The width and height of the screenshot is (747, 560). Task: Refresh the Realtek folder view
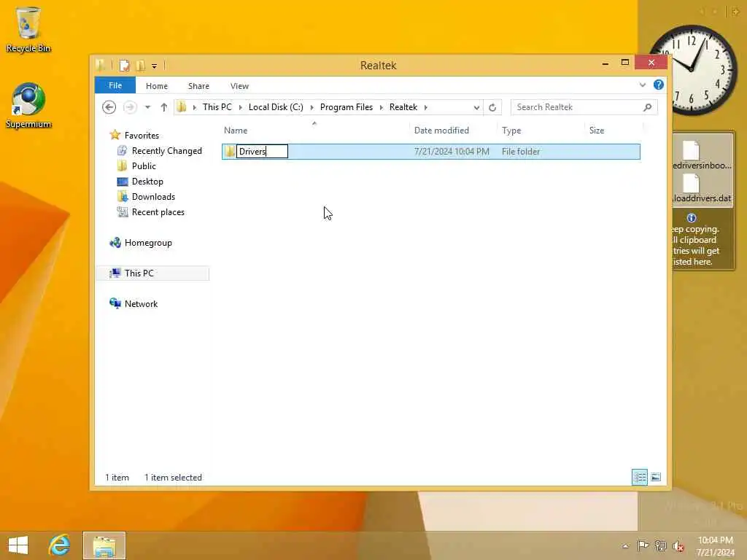(x=492, y=107)
